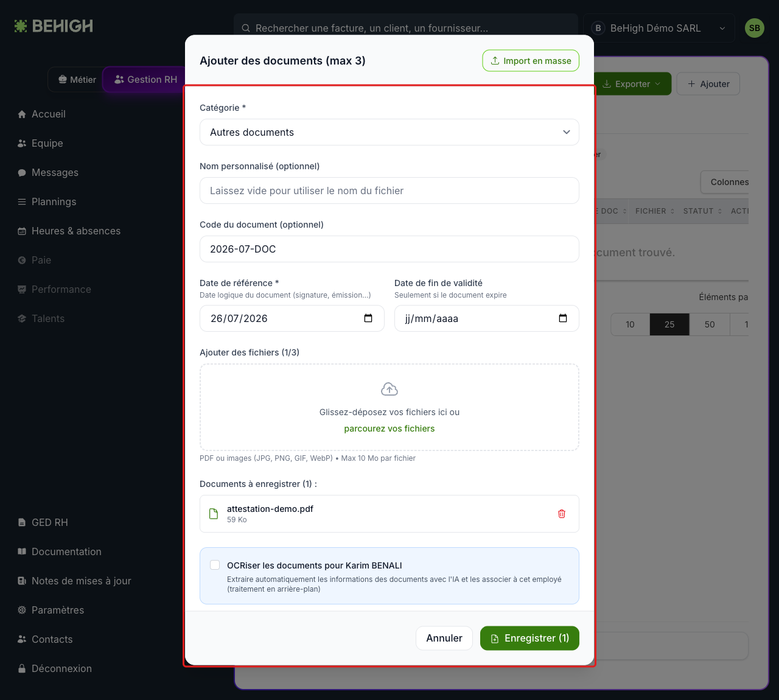
Task: Click the global search field
Action: click(x=406, y=28)
